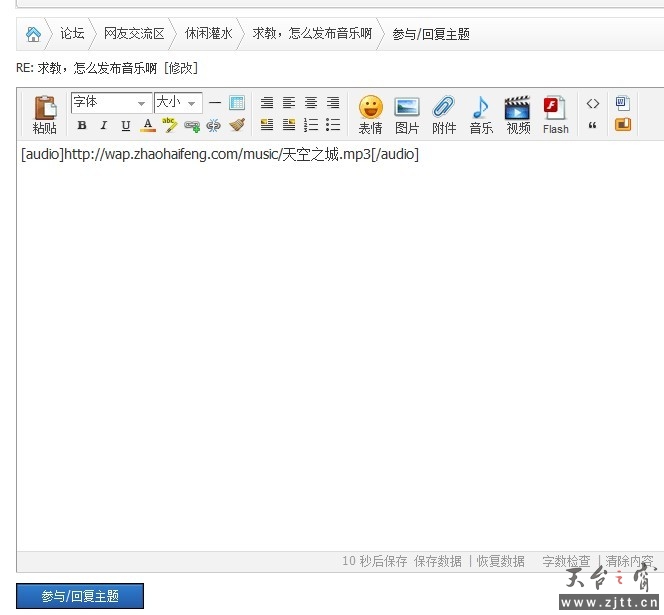The image size is (664, 615).
Task: Insert Flash content via Flash icon
Action: tap(555, 113)
